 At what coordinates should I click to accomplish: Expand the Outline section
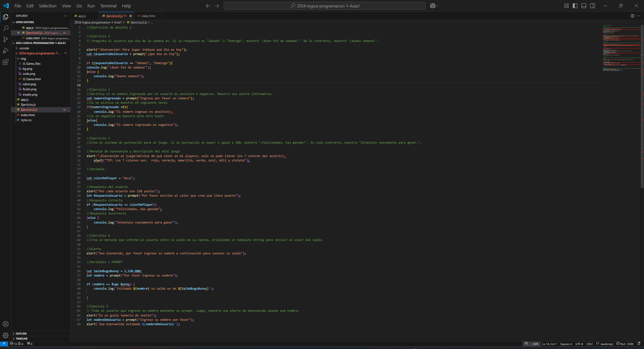point(21,334)
